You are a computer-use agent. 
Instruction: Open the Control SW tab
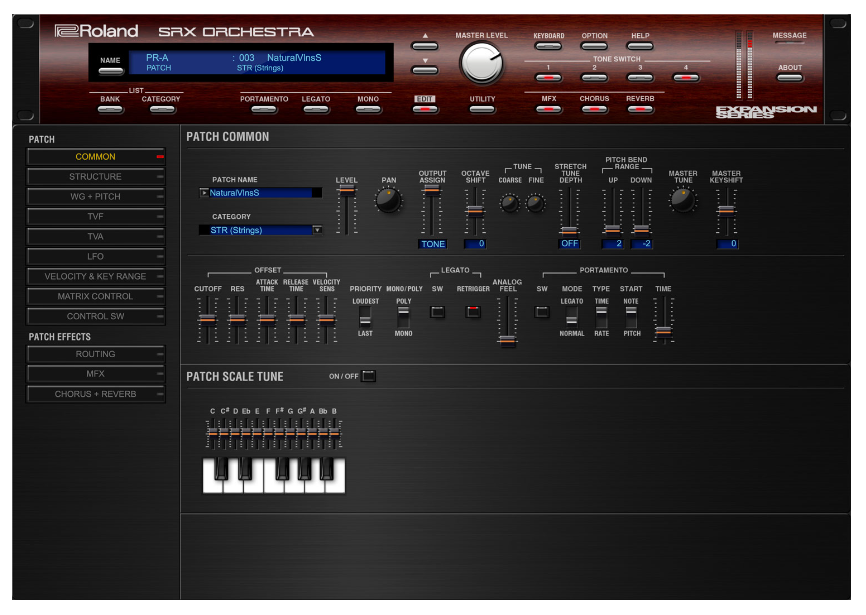(x=96, y=316)
